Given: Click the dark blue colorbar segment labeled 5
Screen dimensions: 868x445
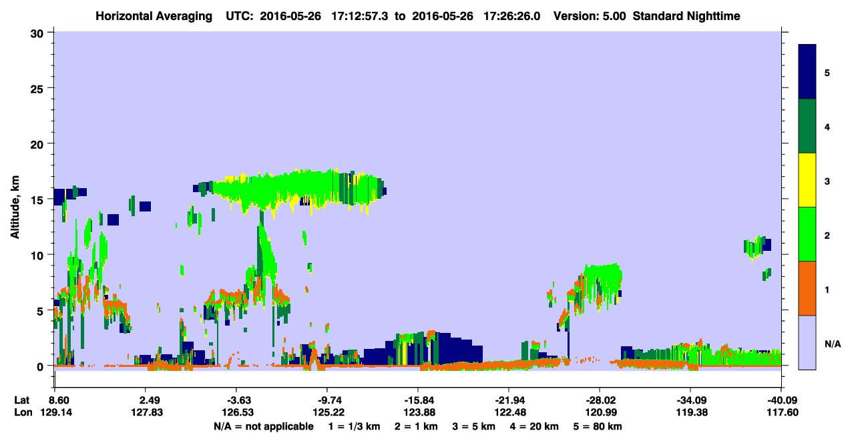Looking at the screenshot, I should [x=807, y=72].
